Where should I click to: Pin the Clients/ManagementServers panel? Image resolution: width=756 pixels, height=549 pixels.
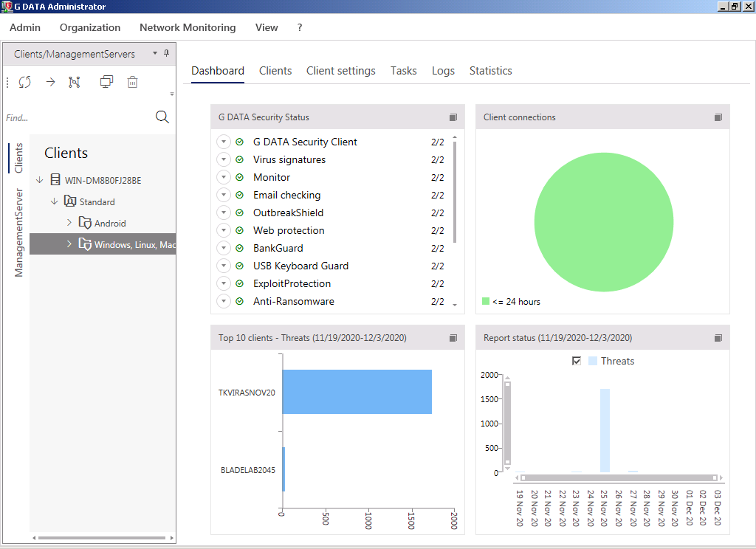167,54
